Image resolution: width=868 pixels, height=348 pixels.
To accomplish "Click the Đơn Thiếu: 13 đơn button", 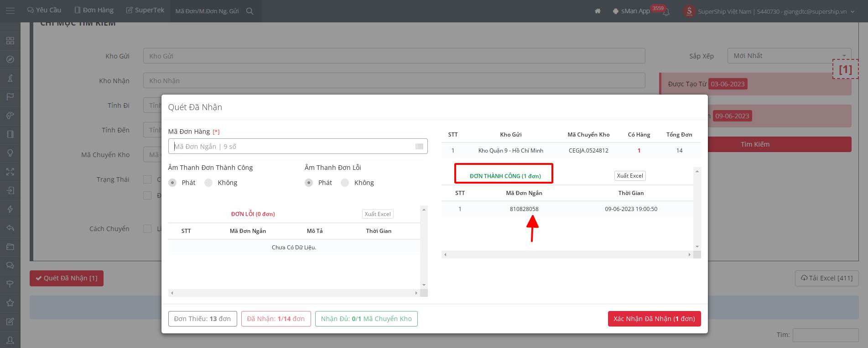I will click(203, 319).
